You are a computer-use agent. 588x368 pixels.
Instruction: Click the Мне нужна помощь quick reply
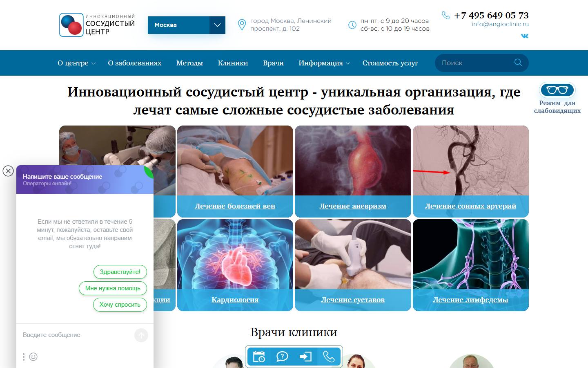click(x=113, y=288)
